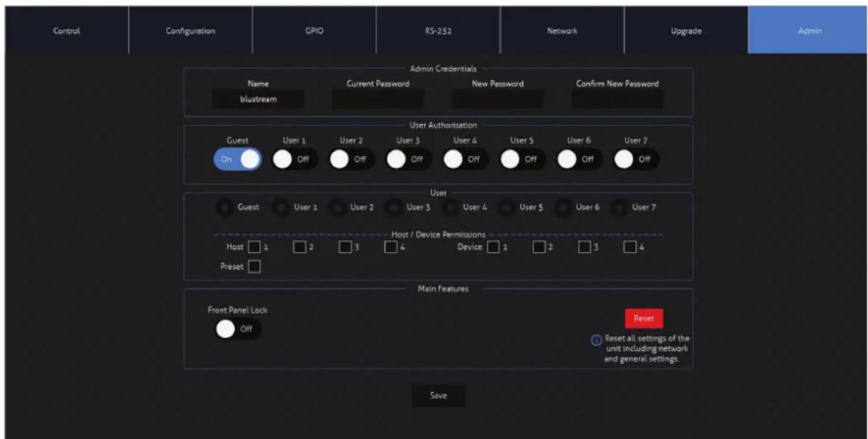The image size is (868, 439).
Task: Open the Configuration tab
Action: [x=191, y=31]
